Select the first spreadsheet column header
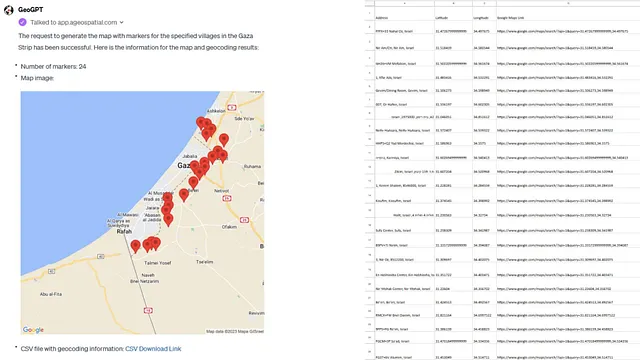Screen dimensions: 640x360 (404, 3)
